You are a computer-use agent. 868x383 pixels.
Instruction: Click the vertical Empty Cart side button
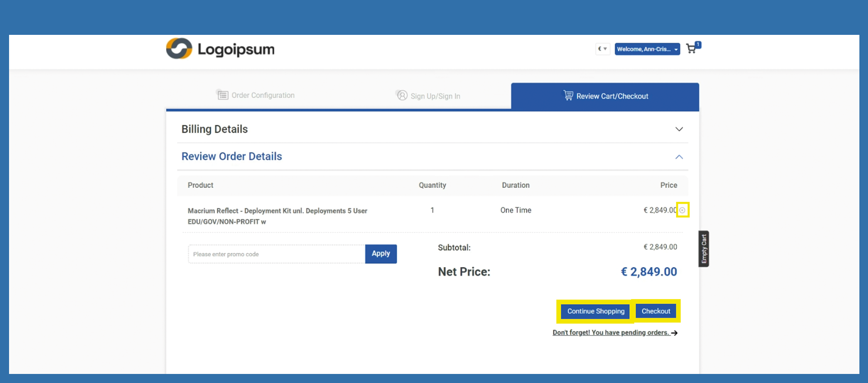[704, 249]
